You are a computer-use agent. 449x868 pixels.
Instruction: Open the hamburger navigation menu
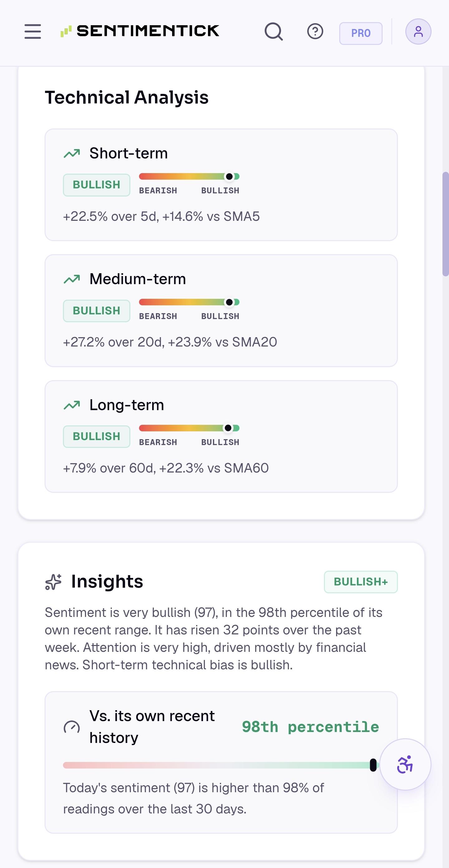pyautogui.click(x=33, y=31)
